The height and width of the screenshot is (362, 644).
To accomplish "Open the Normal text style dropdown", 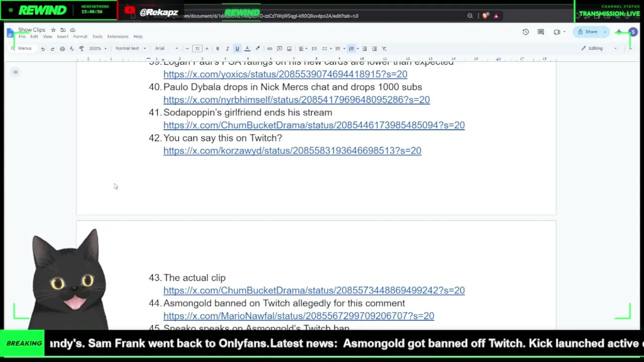I will (131, 49).
